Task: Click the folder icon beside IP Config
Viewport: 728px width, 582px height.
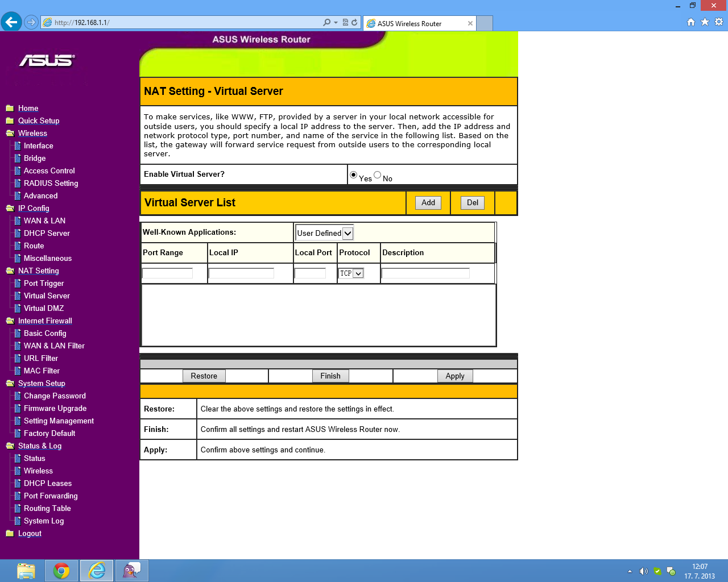Action: 10,208
